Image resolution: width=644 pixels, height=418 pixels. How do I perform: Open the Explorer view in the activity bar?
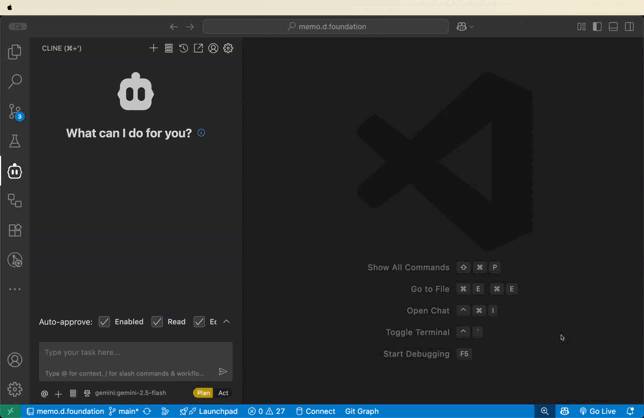pyautogui.click(x=15, y=52)
